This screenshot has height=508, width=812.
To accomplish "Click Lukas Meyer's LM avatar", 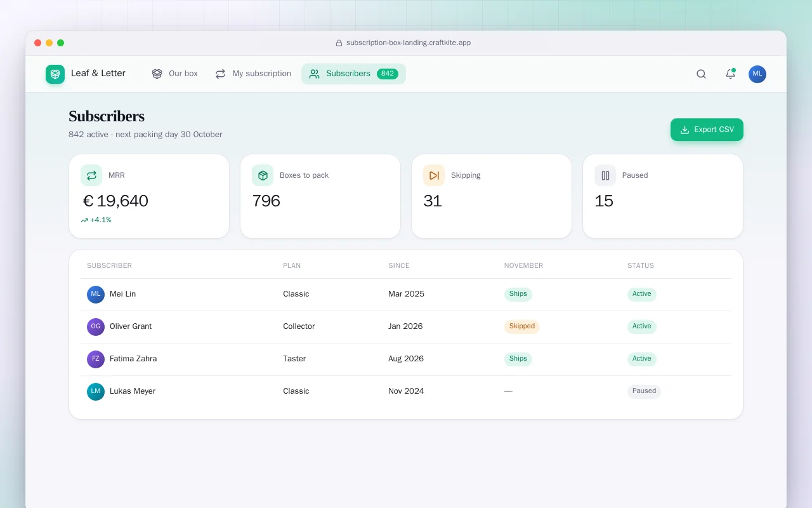I will pyautogui.click(x=96, y=392).
